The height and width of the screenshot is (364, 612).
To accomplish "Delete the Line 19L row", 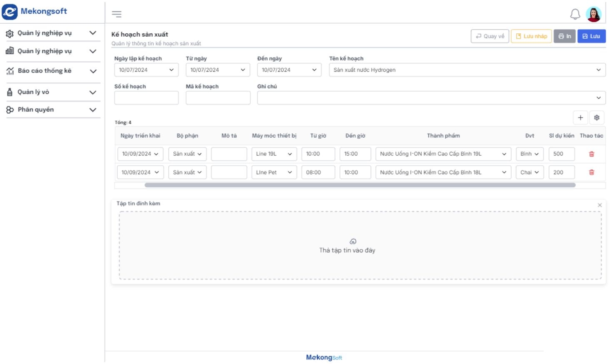I will click(x=591, y=154).
